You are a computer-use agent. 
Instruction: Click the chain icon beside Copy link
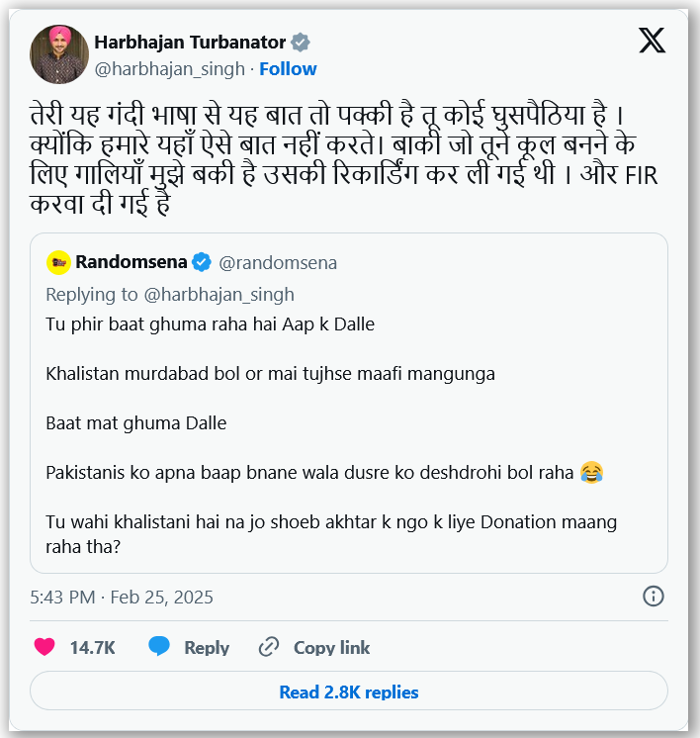pos(269,648)
